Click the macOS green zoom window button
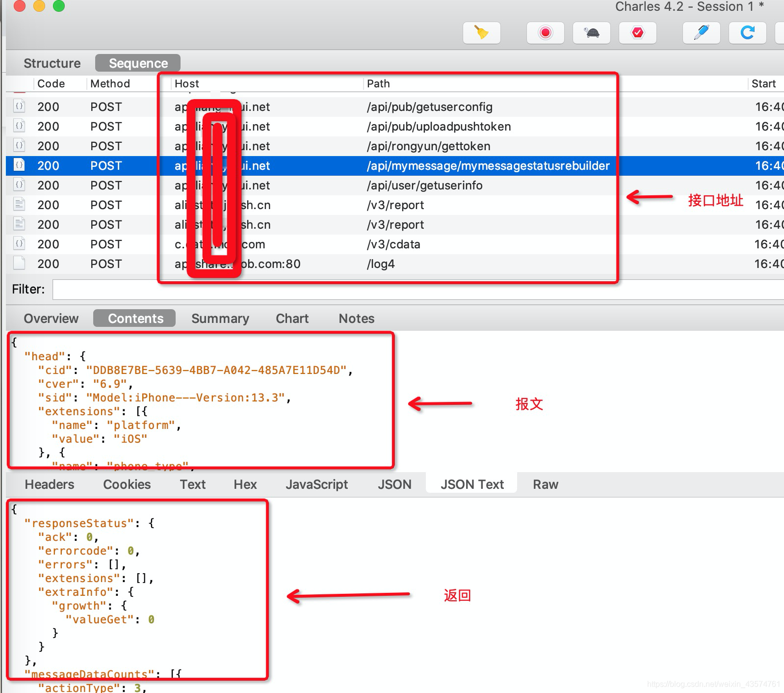Viewport: 784px width, 693px height. point(59,6)
